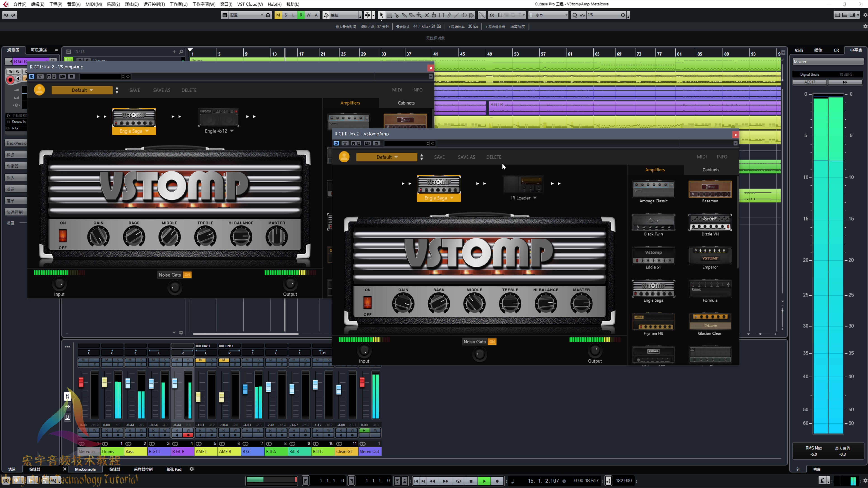Open the 文件(F) menu
868x488 pixels.
point(20,4)
